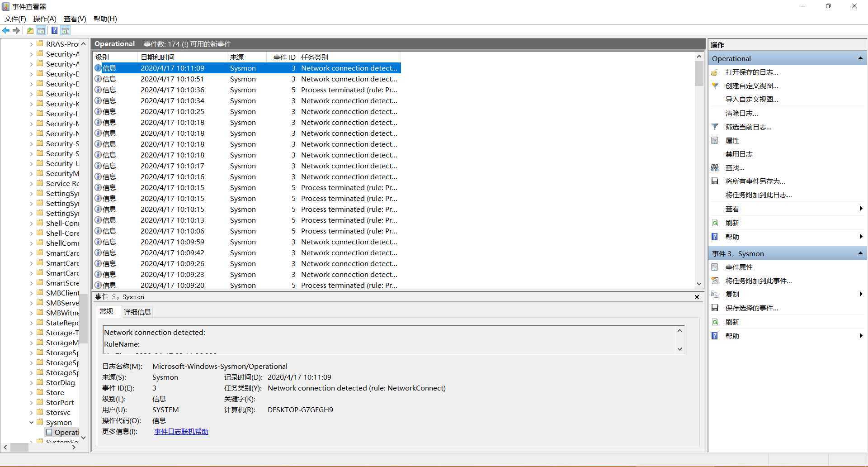Toggle the show/hide console tree toolbar icon
Viewport: 868px width, 467px height.
pos(41,31)
